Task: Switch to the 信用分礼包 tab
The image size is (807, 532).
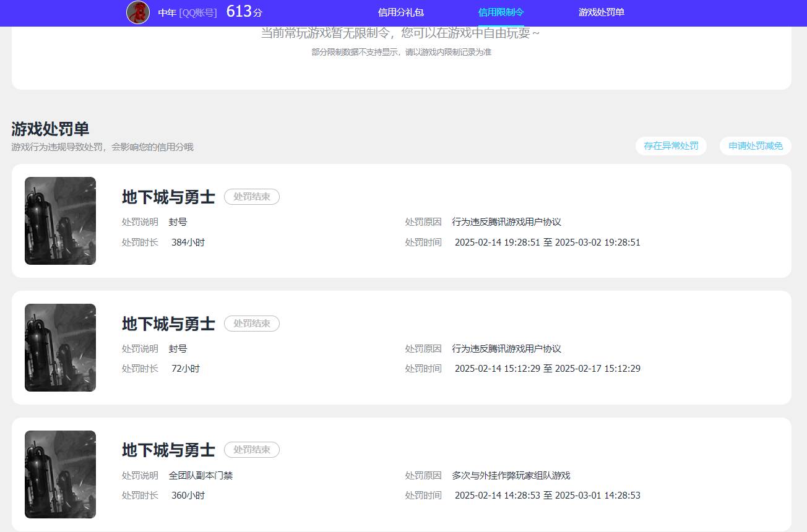Action: point(400,12)
